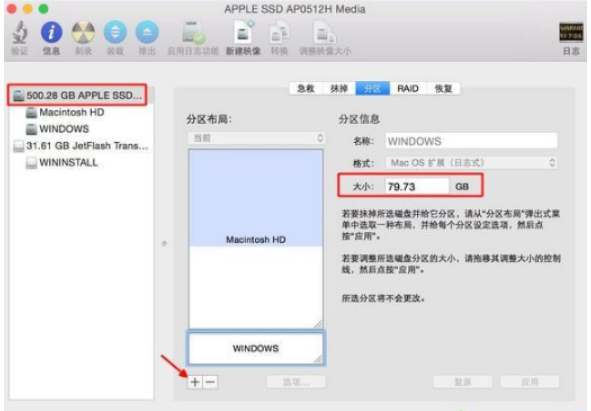Open the Log icon
This screenshot has height=411, width=591.
[x=571, y=32]
